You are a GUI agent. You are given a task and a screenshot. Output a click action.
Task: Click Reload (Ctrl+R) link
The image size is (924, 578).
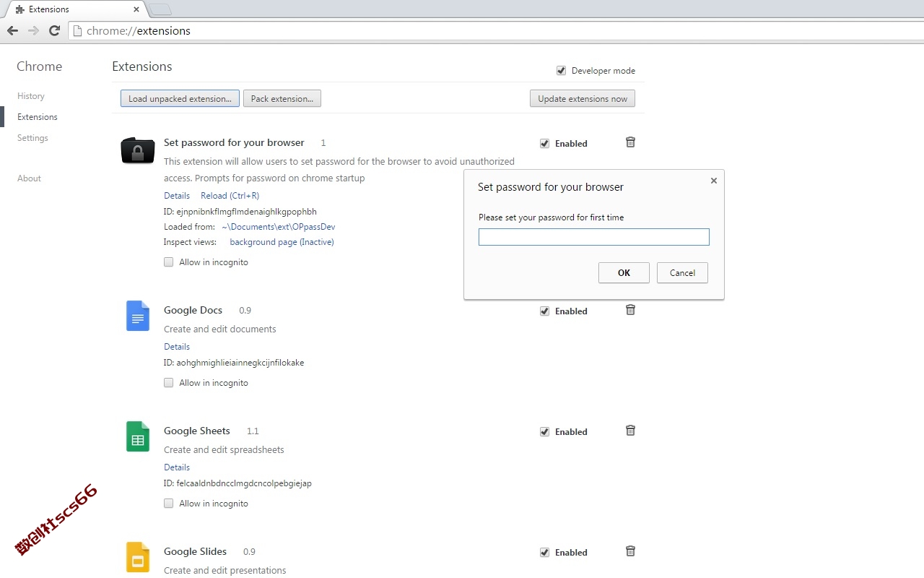(x=230, y=196)
